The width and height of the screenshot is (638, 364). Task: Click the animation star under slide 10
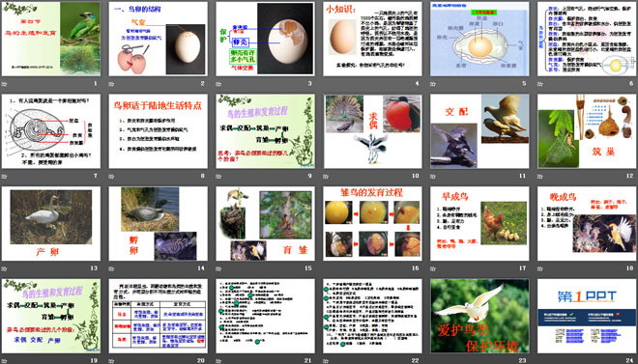tap(326, 177)
